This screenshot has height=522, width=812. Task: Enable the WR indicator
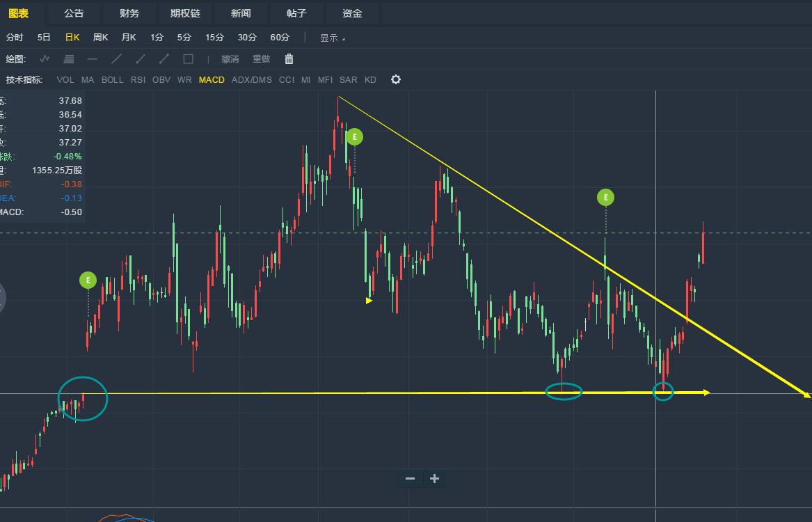184,80
